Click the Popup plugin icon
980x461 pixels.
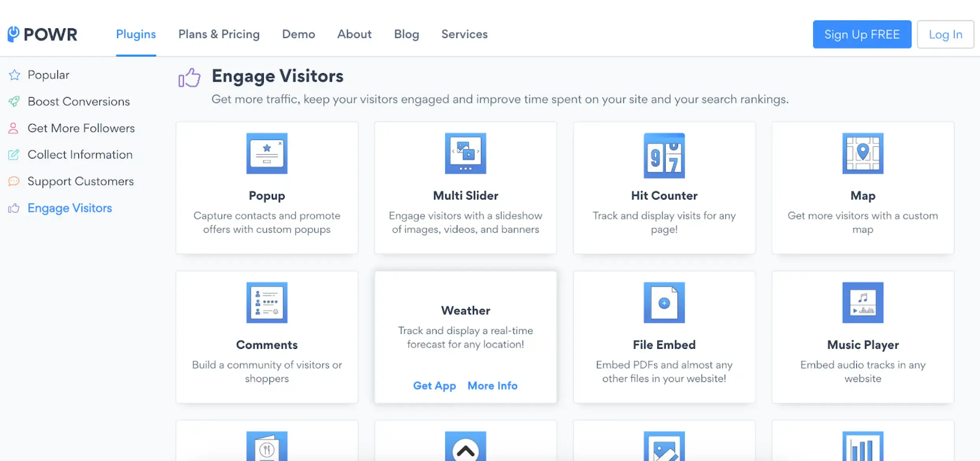(267, 154)
